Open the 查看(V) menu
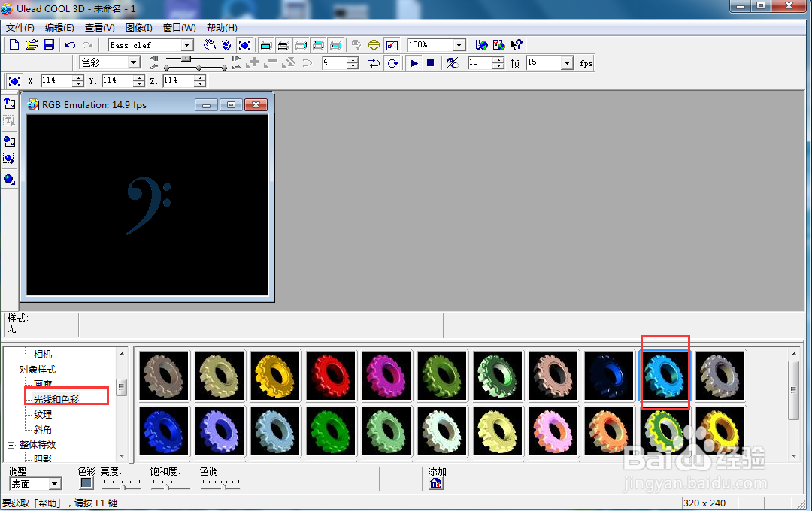 100,28
